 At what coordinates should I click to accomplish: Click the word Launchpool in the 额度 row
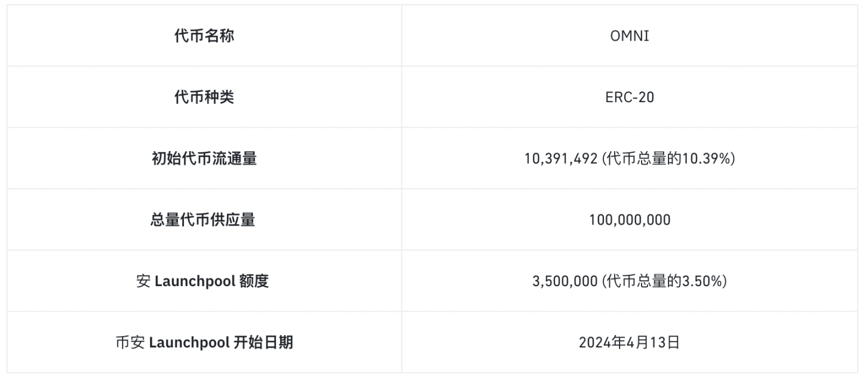pyautogui.click(x=195, y=281)
